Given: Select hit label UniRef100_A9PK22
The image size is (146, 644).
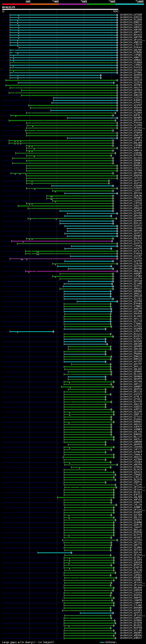Looking at the screenshot, I should tap(131, 27).
